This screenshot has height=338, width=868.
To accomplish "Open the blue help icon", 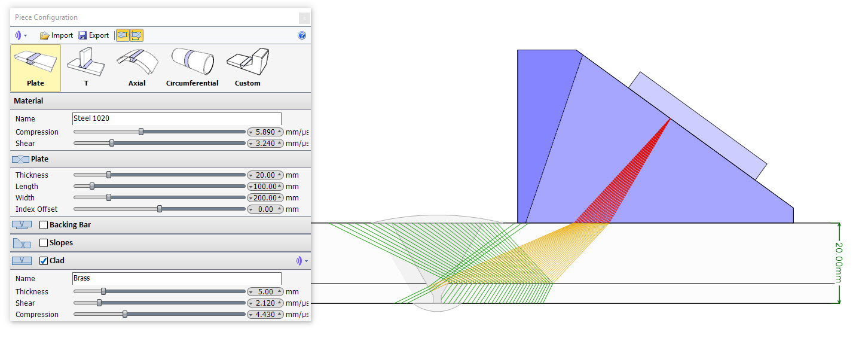I will tap(302, 35).
